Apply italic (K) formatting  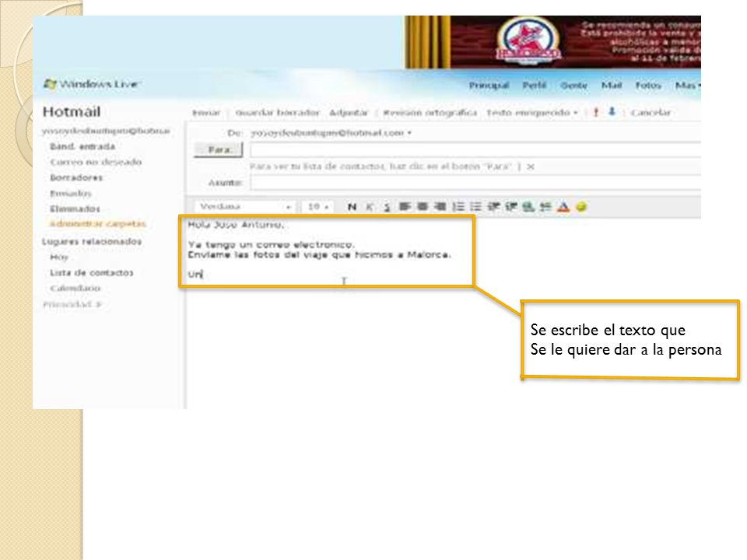(x=370, y=207)
